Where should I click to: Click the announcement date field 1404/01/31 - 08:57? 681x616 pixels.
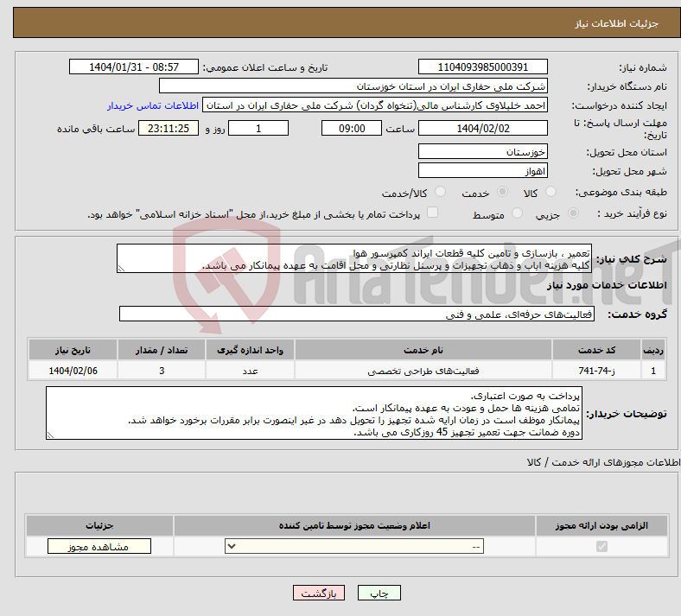134,67
